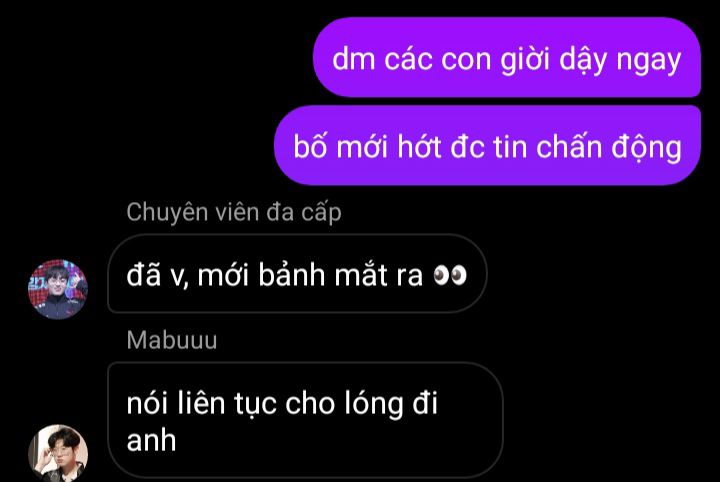The image size is (720, 482).
Task: Click the eyes emoji in the message
Action: click(x=450, y=275)
